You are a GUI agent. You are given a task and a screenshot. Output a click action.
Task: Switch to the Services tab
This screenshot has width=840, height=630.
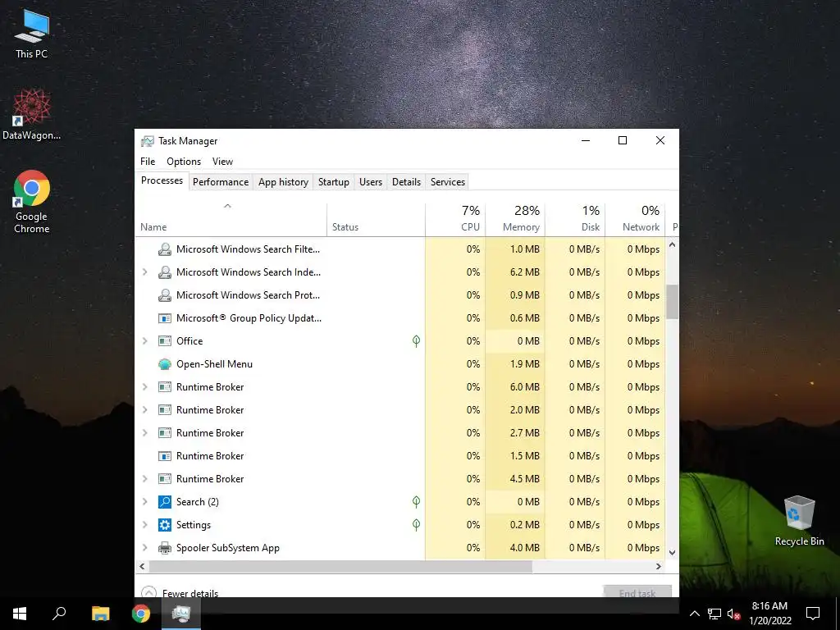tap(448, 182)
